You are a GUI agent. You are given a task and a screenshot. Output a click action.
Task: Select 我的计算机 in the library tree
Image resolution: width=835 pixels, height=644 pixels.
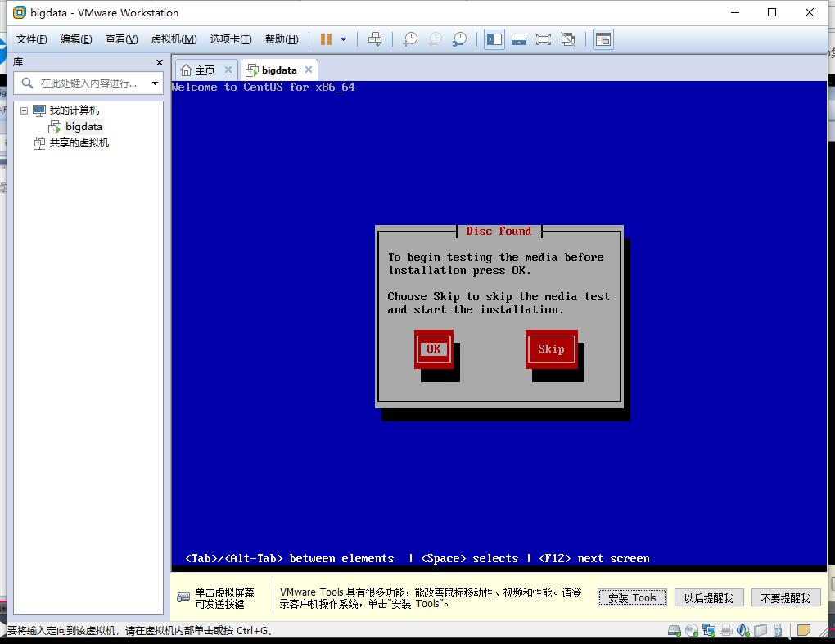pos(74,110)
